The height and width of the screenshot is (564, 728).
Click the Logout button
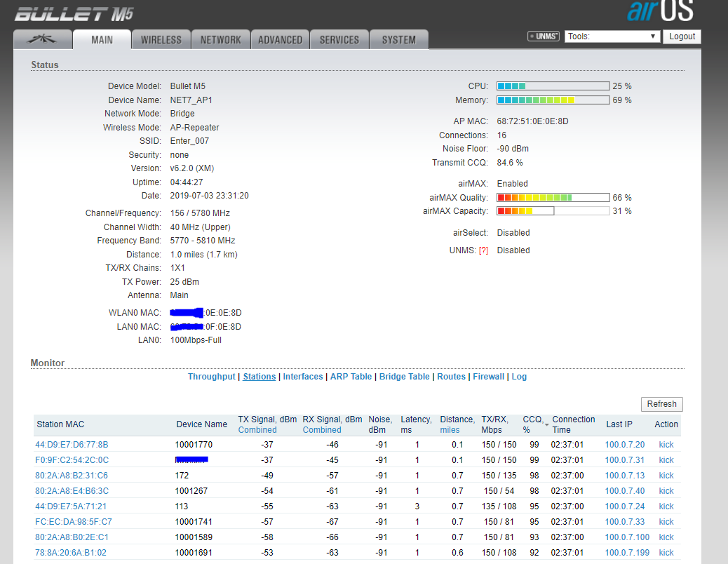point(682,36)
